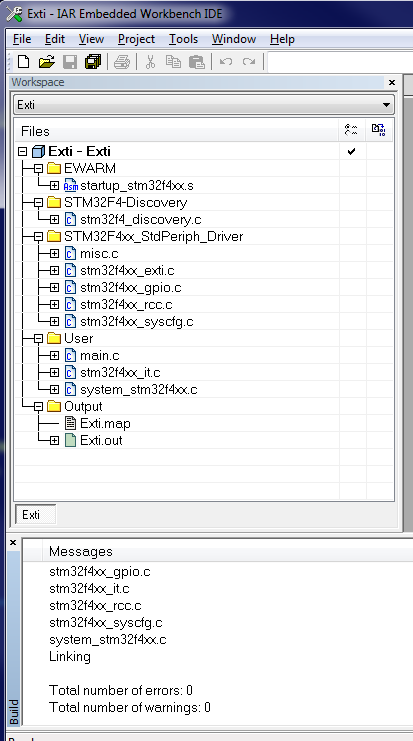The width and height of the screenshot is (413, 741).
Task: Select stm32f4xx_syscfg.c in workspace tree
Action: click(137, 321)
